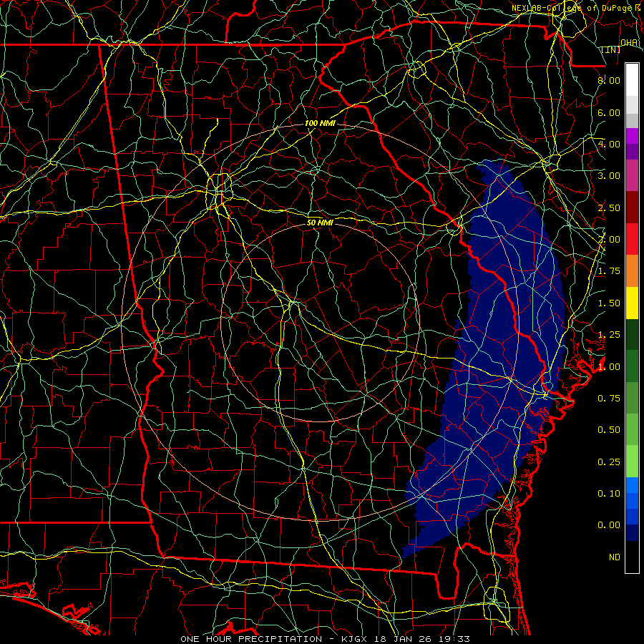Click the '0.75' legend value
Viewport: 644px width, 644px height.
click(609, 399)
